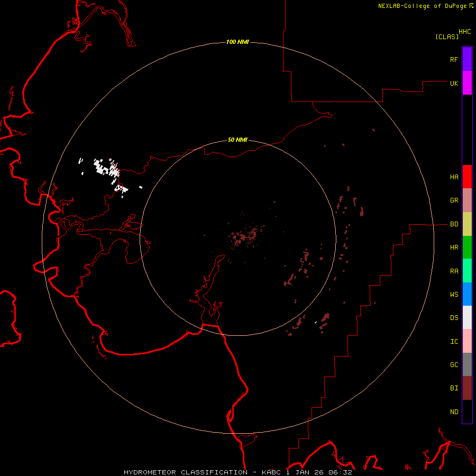Click the BI dark red legend swatch

coord(467,388)
